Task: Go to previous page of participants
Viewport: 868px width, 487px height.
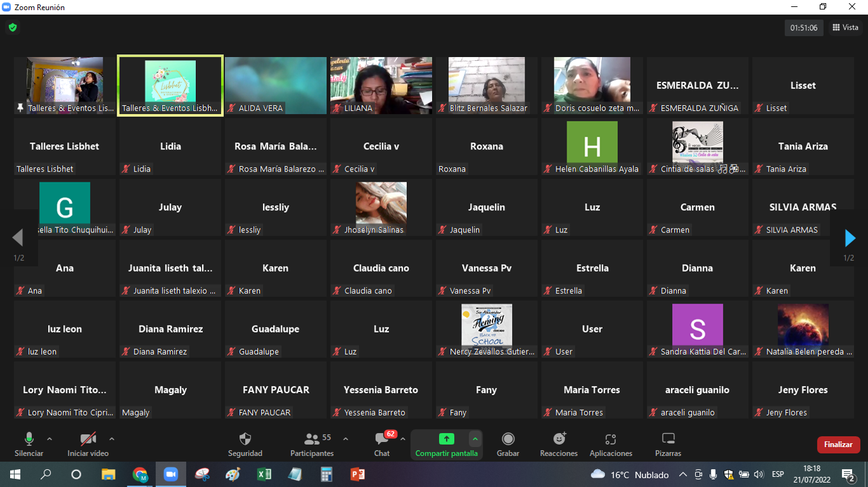Action: (18, 238)
